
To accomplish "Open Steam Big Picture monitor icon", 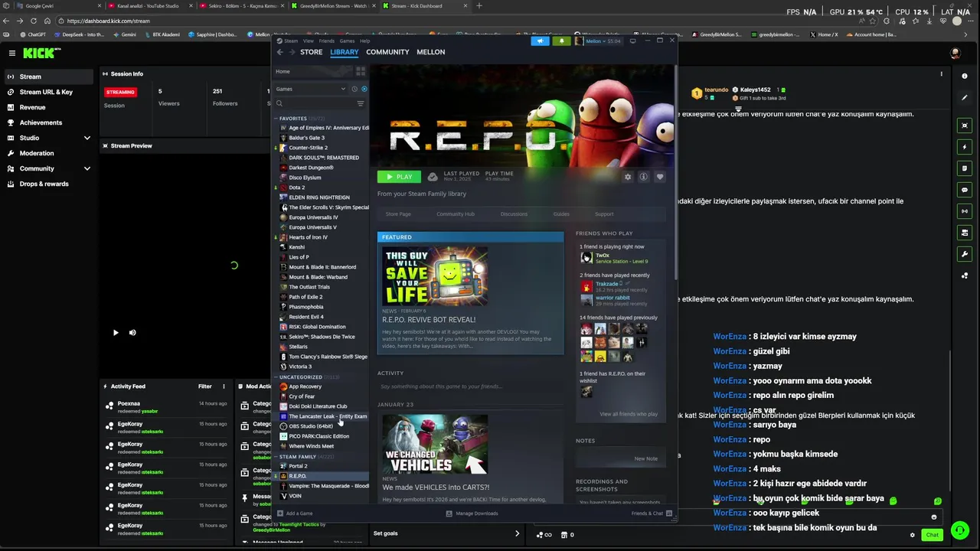I will [632, 41].
